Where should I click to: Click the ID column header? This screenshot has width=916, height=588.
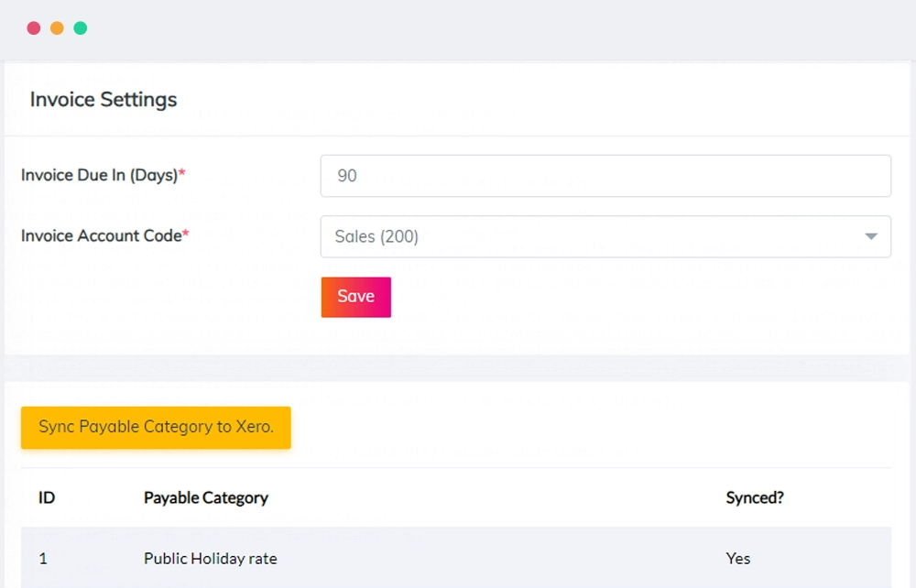(47, 497)
